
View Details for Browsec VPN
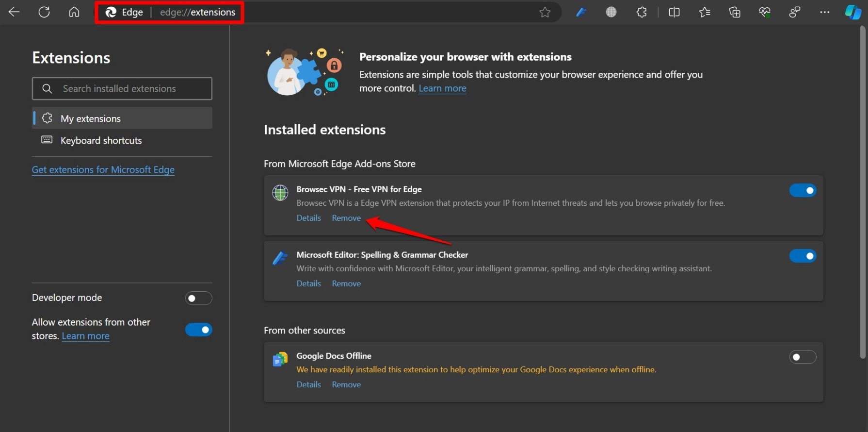pyautogui.click(x=309, y=218)
